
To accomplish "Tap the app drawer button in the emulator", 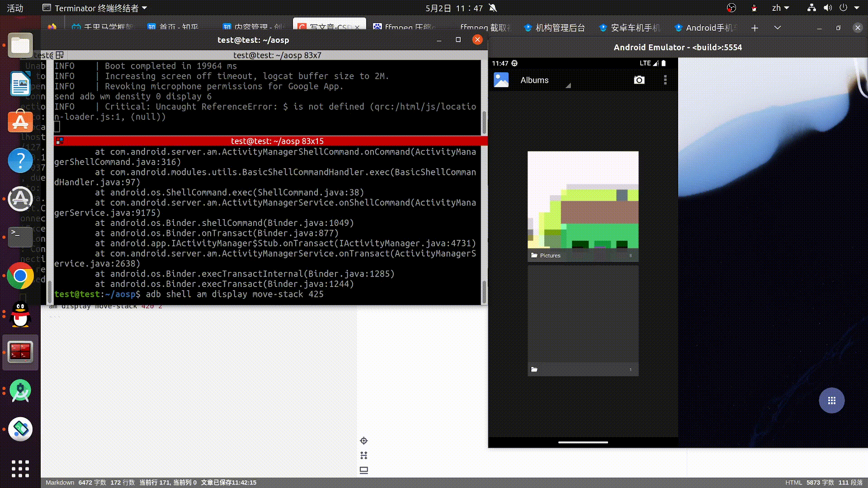I will click(832, 400).
